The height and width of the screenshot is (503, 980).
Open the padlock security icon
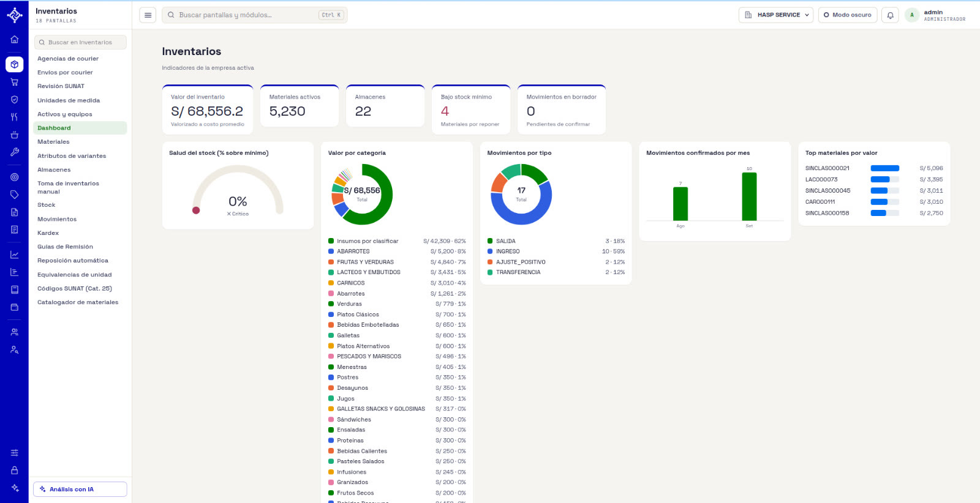pyautogui.click(x=14, y=471)
